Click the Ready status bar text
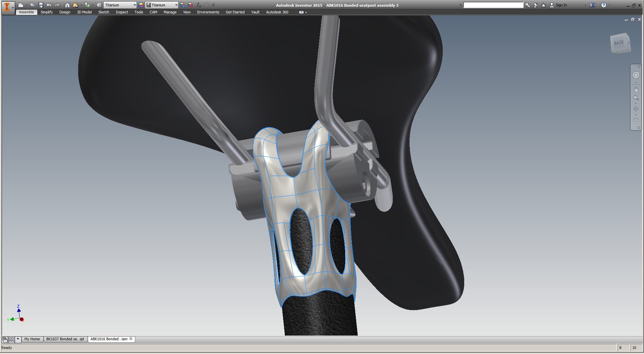 [x=7, y=348]
